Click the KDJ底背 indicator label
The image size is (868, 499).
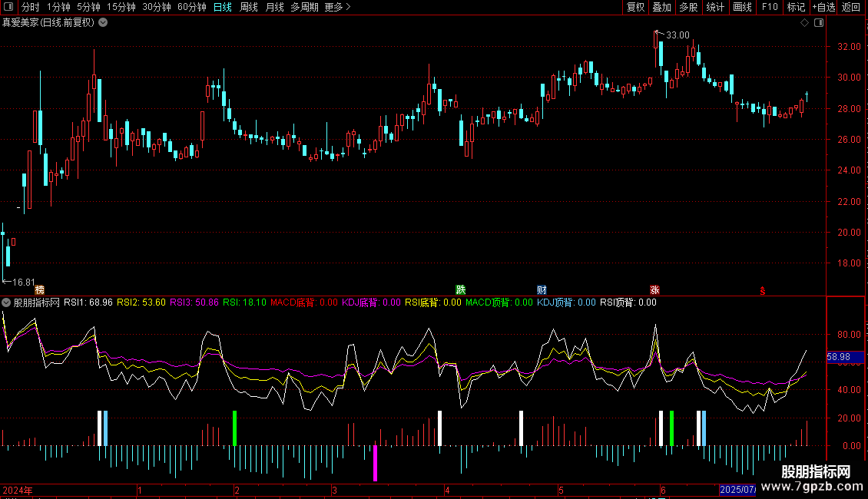pyautogui.click(x=371, y=302)
